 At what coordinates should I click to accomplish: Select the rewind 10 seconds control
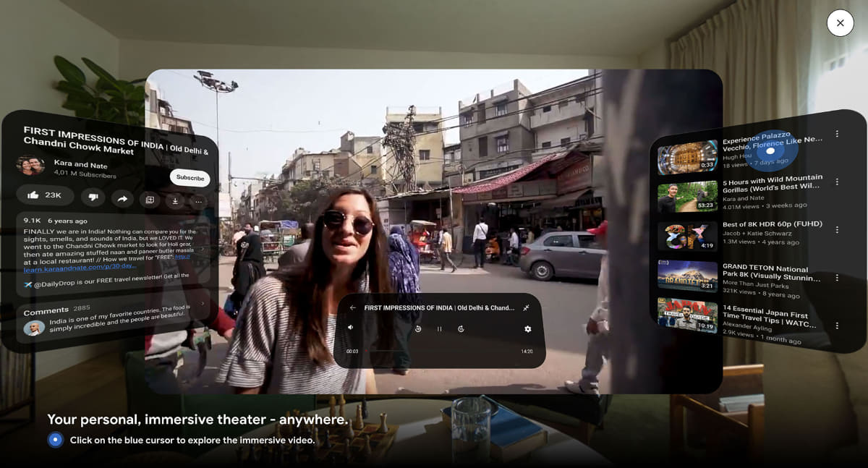point(419,329)
